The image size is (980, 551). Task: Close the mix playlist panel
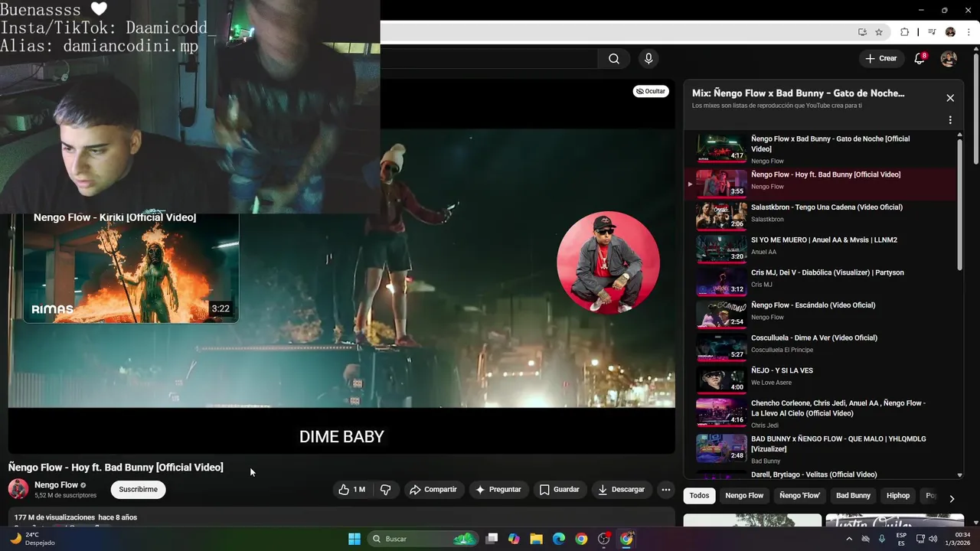(x=950, y=98)
